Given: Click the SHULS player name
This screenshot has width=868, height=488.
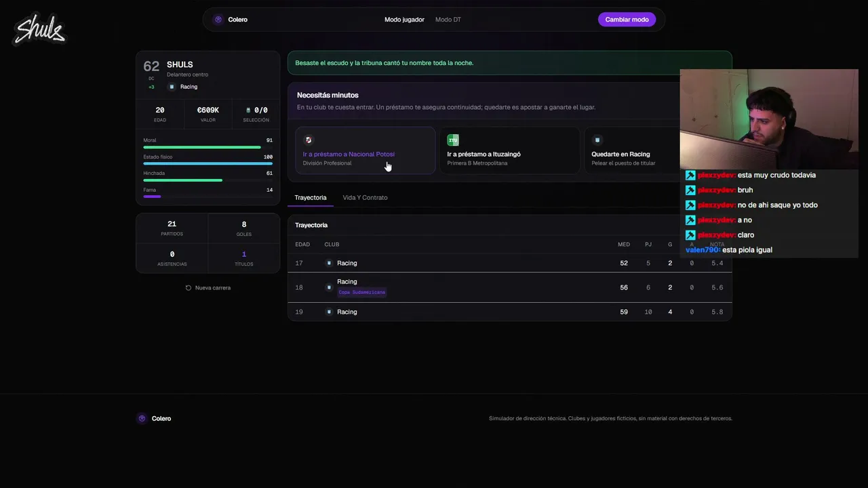Looking at the screenshot, I should click(x=180, y=64).
